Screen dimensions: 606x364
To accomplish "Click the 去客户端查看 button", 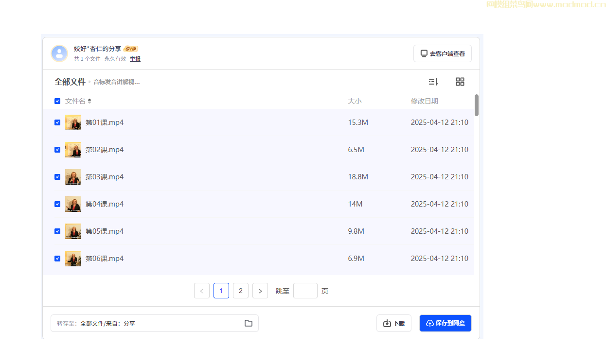I will (x=443, y=53).
